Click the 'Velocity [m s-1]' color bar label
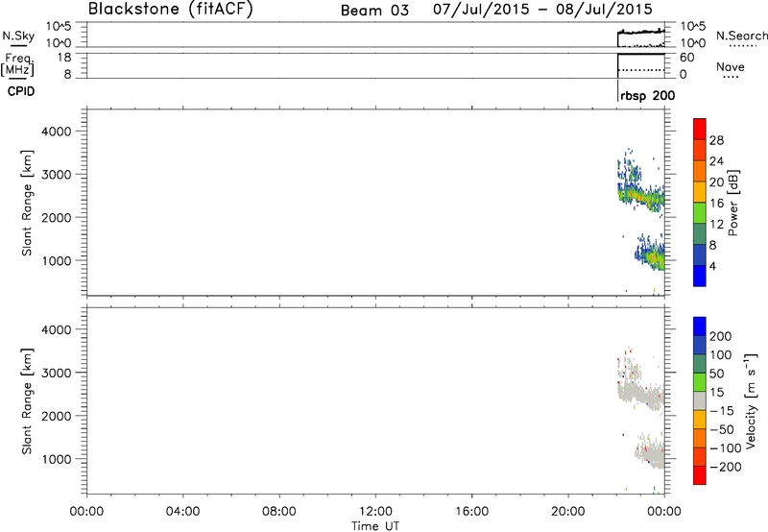 pyautogui.click(x=751, y=400)
